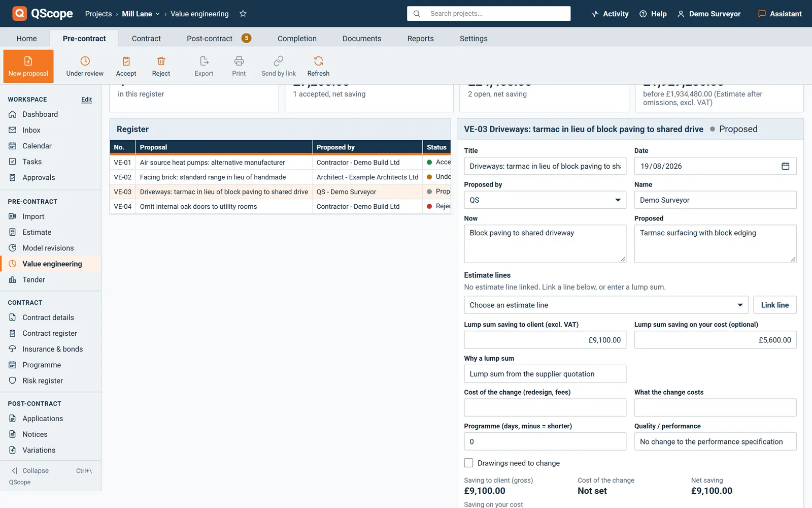The image size is (812, 508).
Task: Open the Inbox
Action: [x=50, y=130]
